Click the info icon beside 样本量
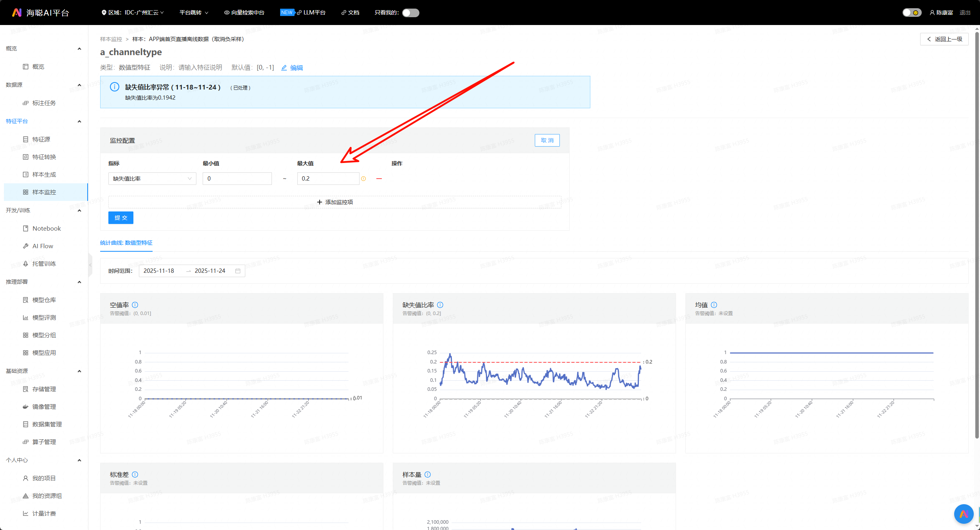 point(428,474)
